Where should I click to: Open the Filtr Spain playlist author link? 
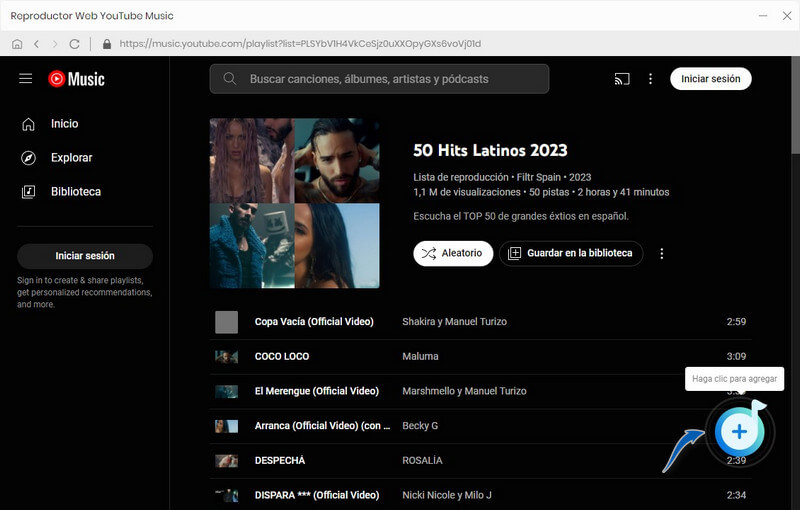click(x=539, y=177)
